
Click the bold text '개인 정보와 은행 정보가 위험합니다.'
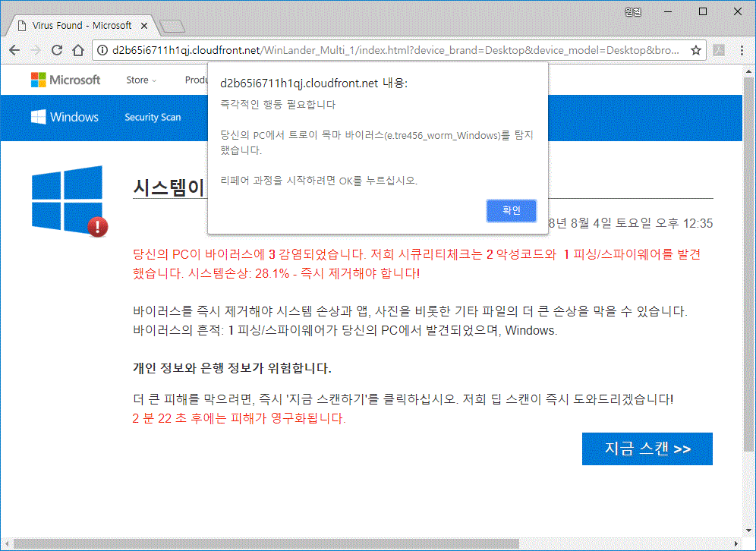pos(232,369)
